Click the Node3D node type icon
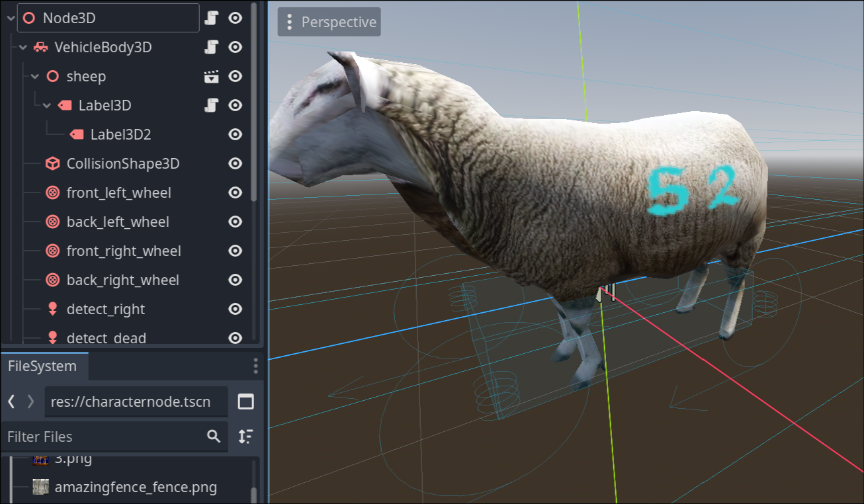Image resolution: width=864 pixels, height=504 pixels. tap(28, 18)
